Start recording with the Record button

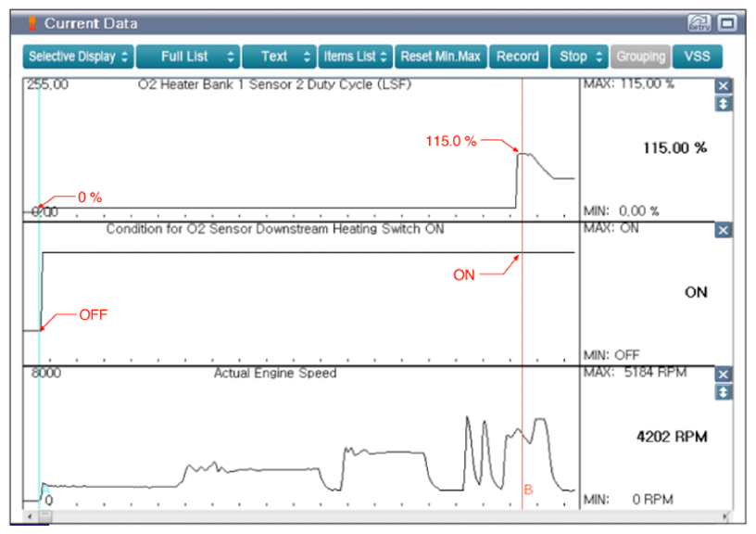click(x=517, y=57)
